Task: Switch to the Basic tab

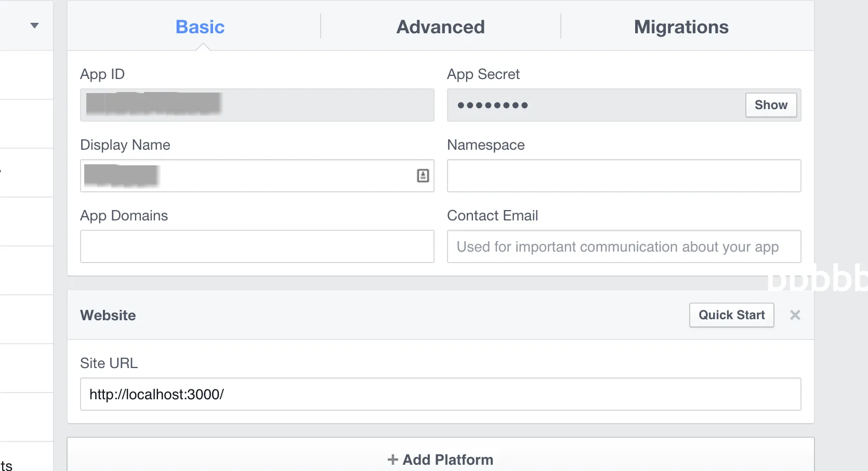Action: [x=200, y=27]
